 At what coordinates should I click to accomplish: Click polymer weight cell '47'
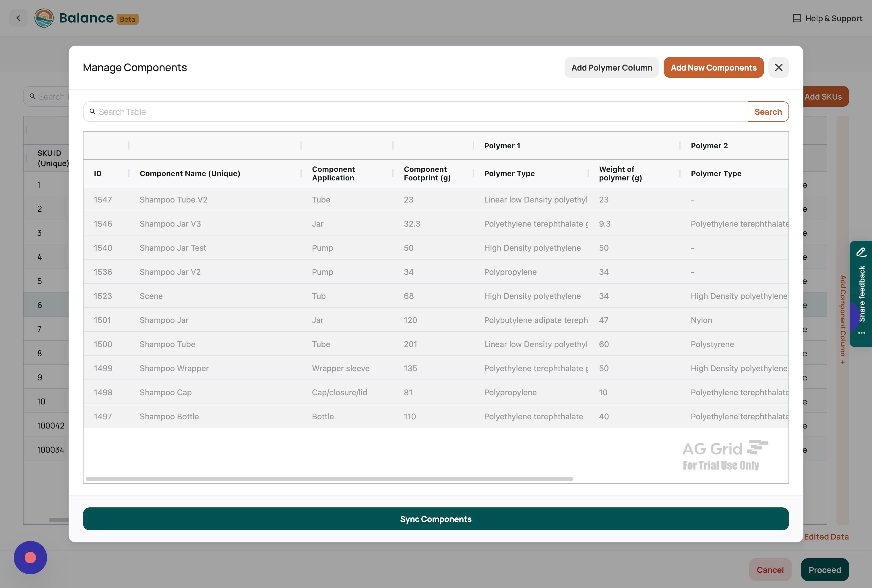(603, 320)
